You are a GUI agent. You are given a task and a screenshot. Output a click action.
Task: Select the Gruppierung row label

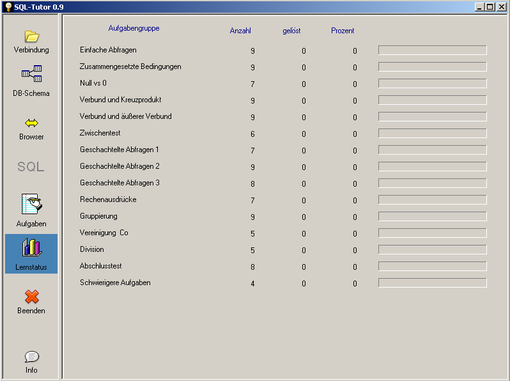pos(98,216)
